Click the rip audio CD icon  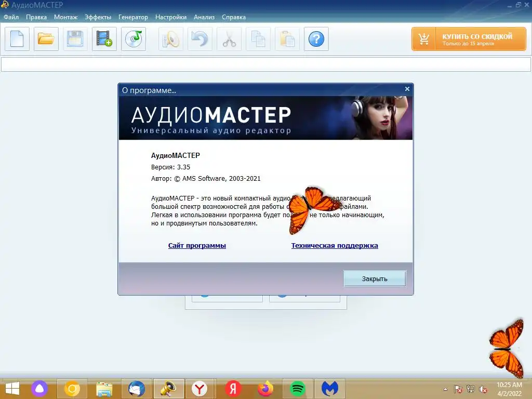pyautogui.click(x=134, y=39)
